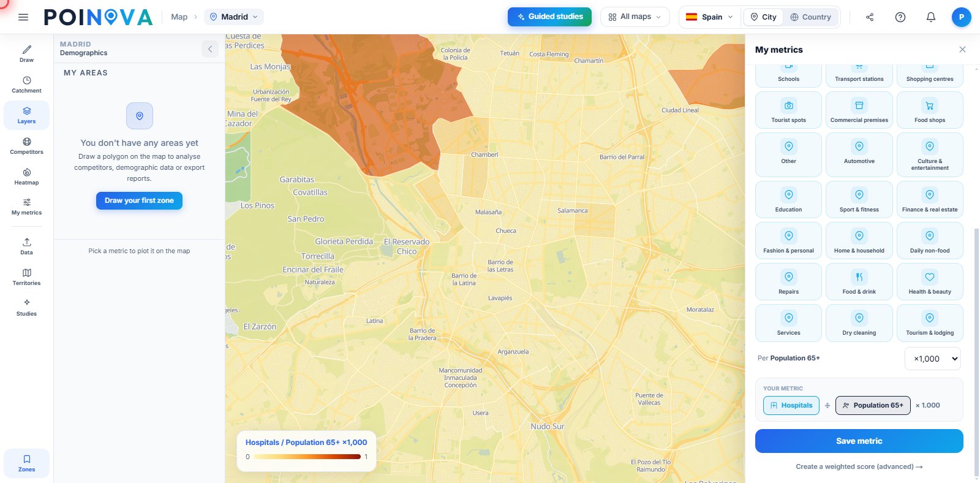Viewport: 980px width, 483px height.
Task: Open Guided studies
Action: coord(549,17)
